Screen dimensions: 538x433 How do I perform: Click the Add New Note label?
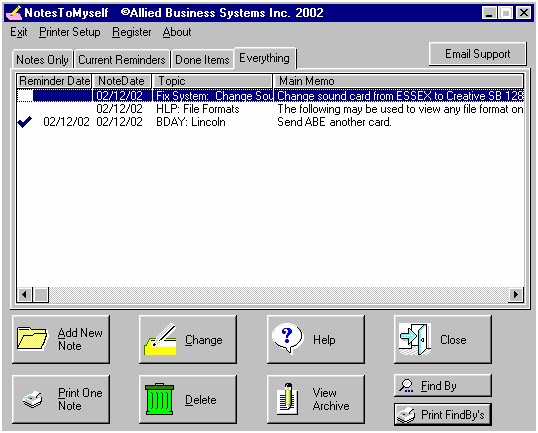pos(80,339)
